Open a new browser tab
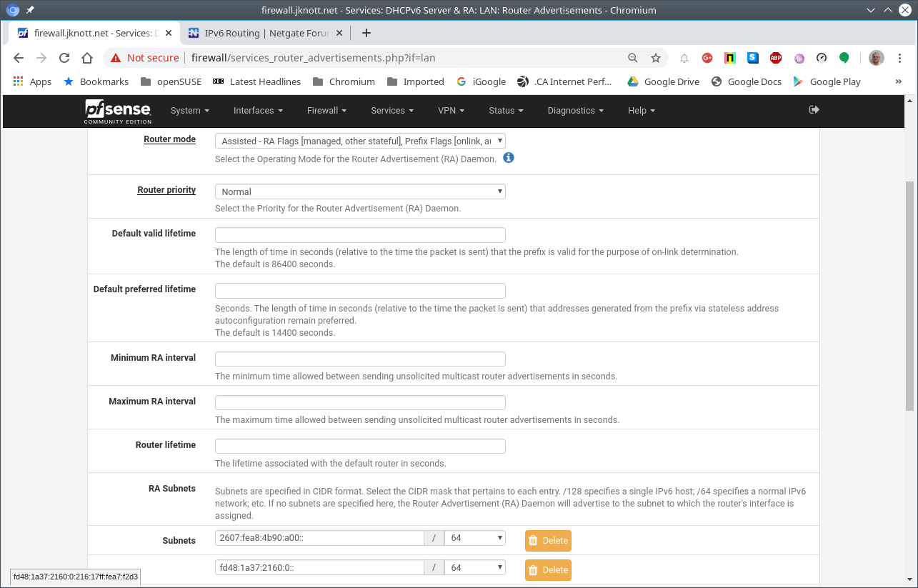The image size is (918, 588). 366,33
